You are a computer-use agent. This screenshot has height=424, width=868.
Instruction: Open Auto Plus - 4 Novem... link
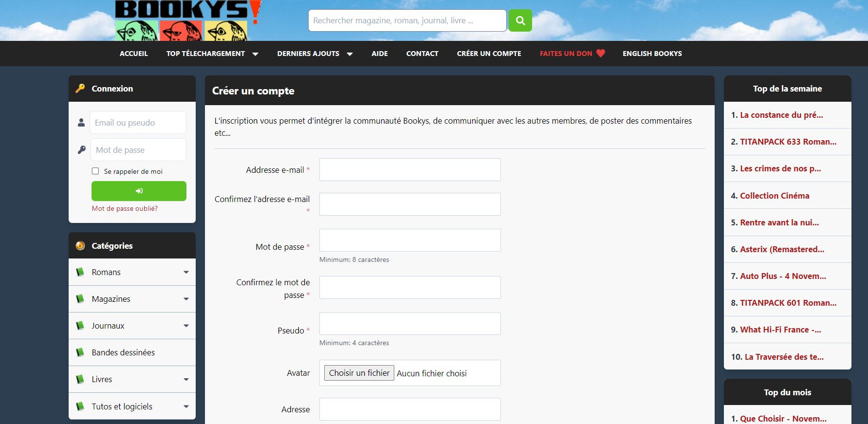[783, 276]
